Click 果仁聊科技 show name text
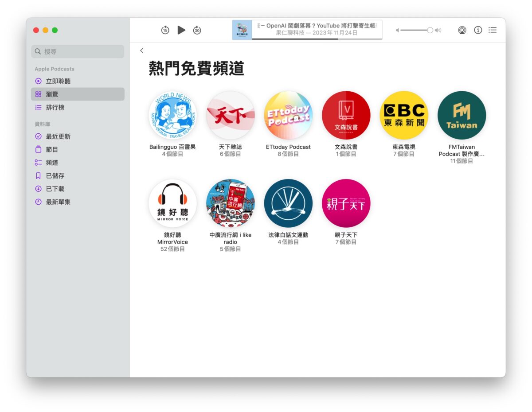The width and height of the screenshot is (532, 412). (290, 33)
